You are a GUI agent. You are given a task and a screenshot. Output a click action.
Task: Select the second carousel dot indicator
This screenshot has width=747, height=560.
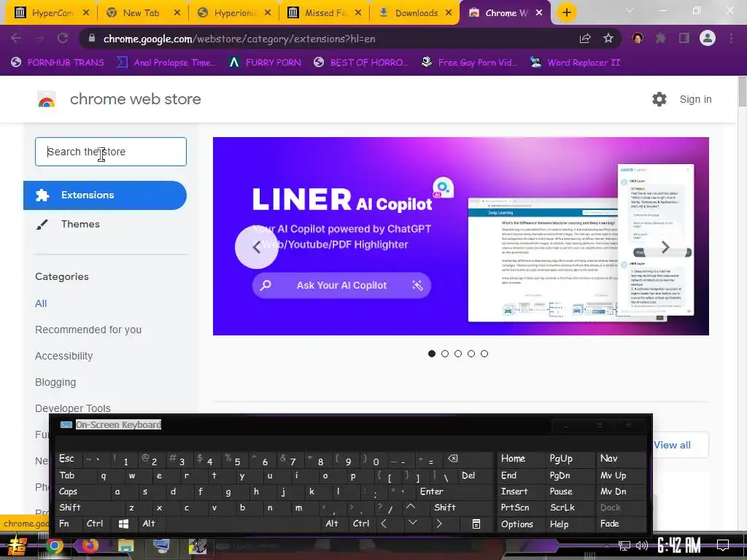(x=445, y=354)
